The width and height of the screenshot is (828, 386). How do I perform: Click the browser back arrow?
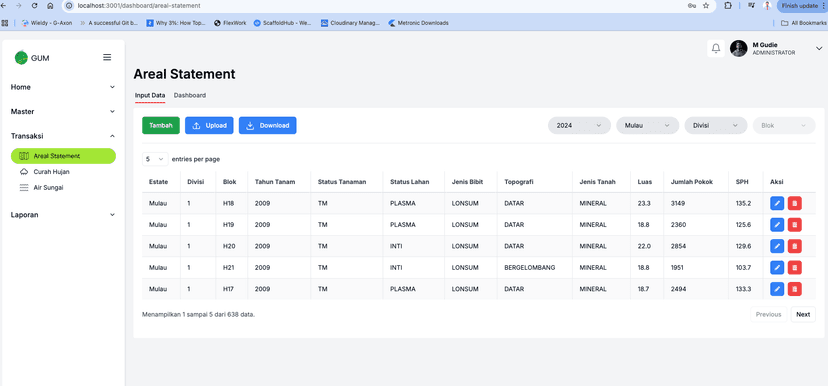click(4, 5)
